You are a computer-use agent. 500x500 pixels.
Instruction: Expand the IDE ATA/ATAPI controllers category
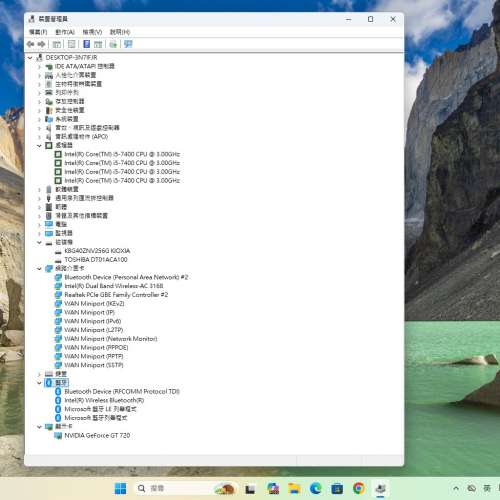(x=39, y=67)
